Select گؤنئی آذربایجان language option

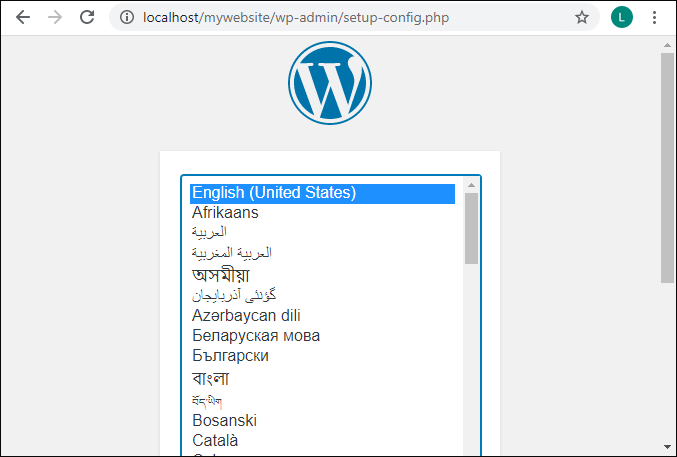323,295
